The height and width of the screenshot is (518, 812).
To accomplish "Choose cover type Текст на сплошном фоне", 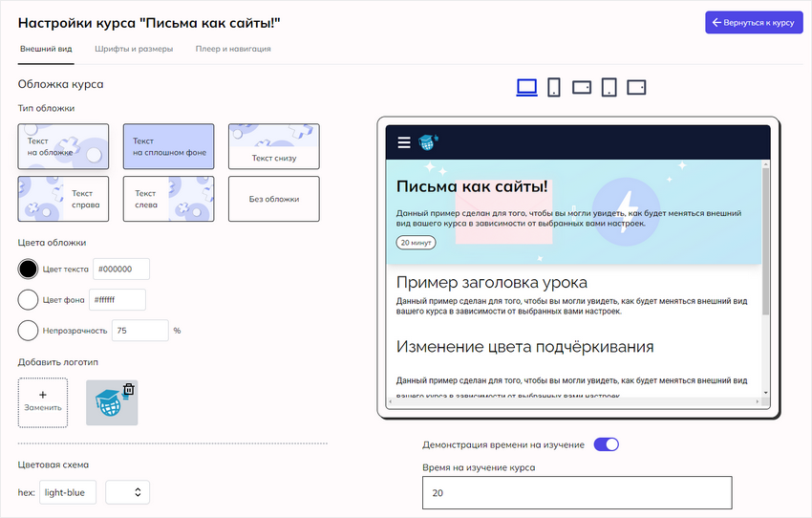I will tap(168, 146).
